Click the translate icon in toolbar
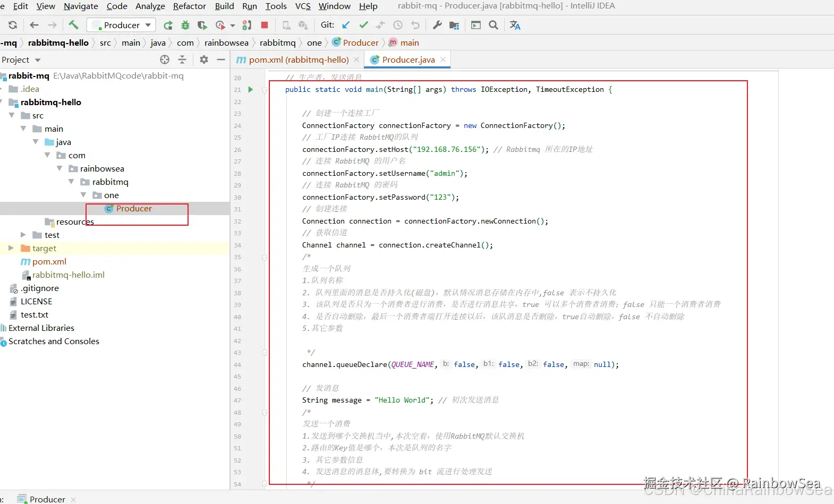Screen dimensions: 834x504 [x=515, y=25]
